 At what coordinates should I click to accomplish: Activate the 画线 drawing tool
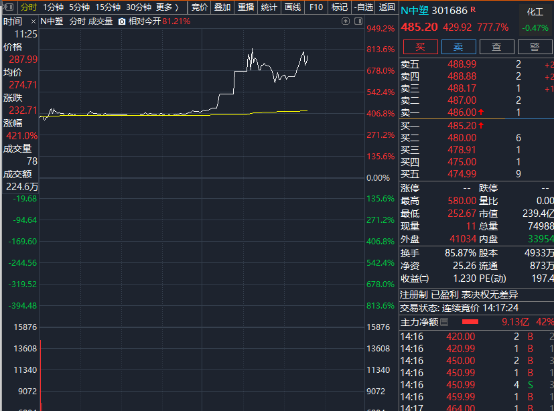[293, 7]
